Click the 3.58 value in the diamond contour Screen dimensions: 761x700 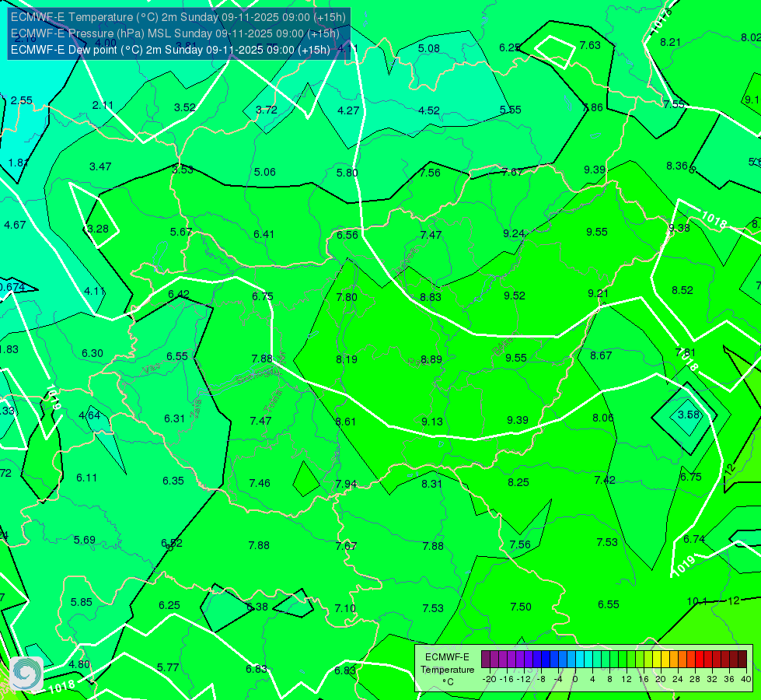tap(689, 415)
